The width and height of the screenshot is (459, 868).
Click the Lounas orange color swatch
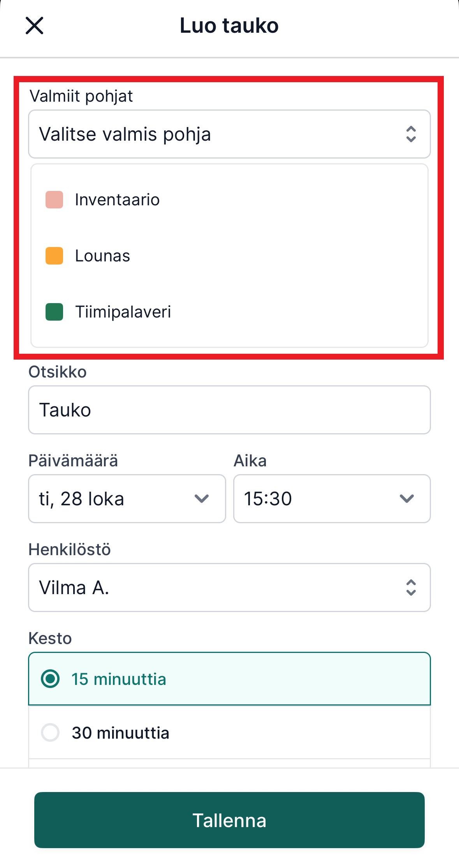(55, 256)
